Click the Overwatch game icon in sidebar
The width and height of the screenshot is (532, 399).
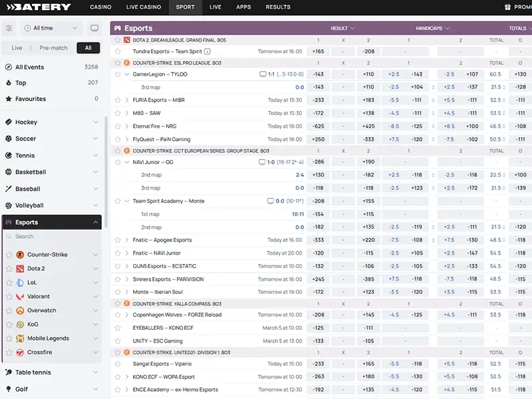(x=20, y=311)
